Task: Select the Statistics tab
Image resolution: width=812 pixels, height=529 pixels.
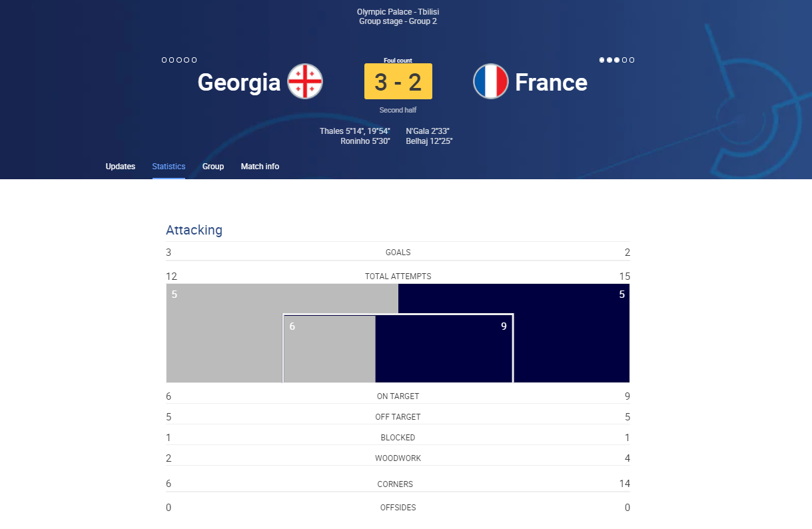Action: [x=169, y=167]
